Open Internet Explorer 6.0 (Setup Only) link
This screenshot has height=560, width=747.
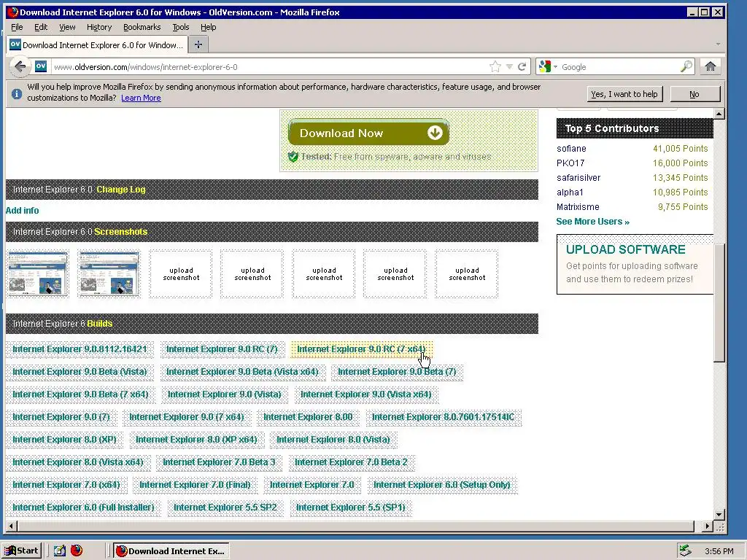pyautogui.click(x=441, y=484)
